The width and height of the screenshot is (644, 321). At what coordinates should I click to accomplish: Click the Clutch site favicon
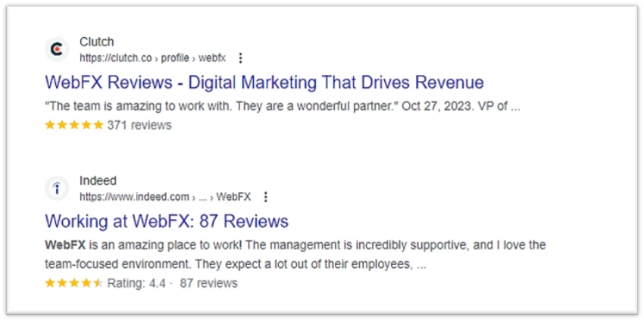[x=57, y=50]
